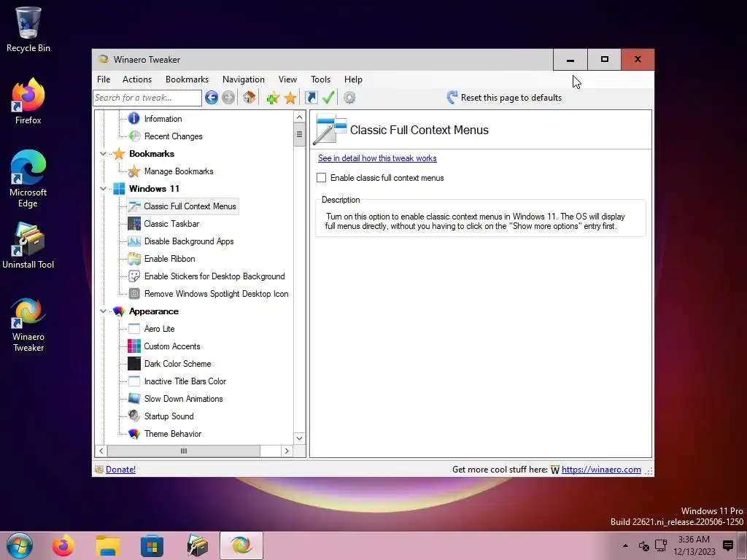Screen dimensions: 747x560
Task: Click the tree scroll up arrow
Action: coord(299,117)
